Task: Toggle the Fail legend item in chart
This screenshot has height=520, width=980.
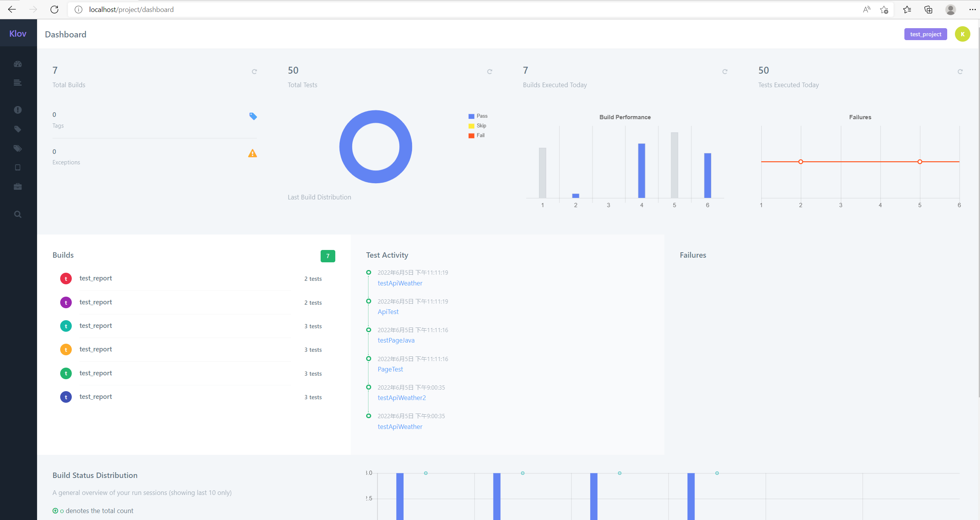Action: 476,135
